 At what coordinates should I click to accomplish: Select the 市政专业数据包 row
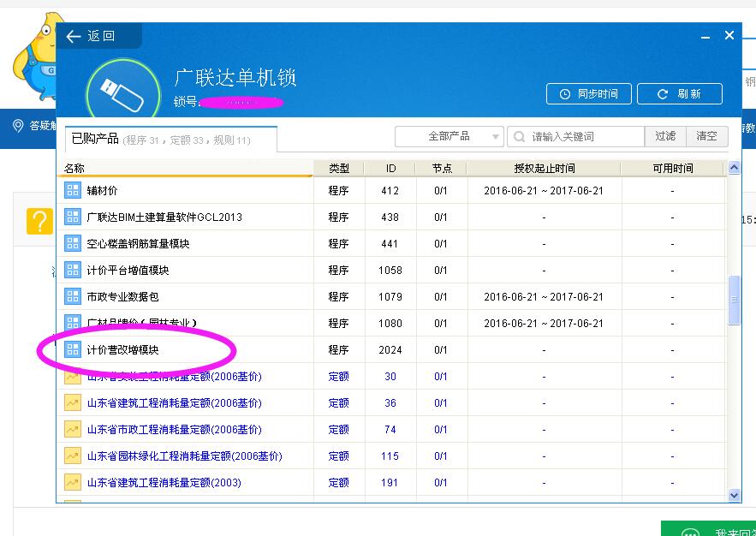391,296
